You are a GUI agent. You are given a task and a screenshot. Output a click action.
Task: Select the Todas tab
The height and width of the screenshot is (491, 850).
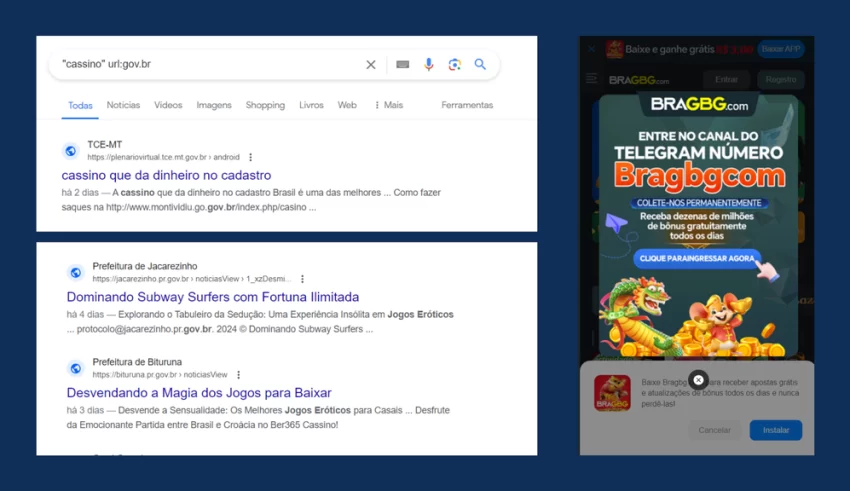tap(80, 105)
